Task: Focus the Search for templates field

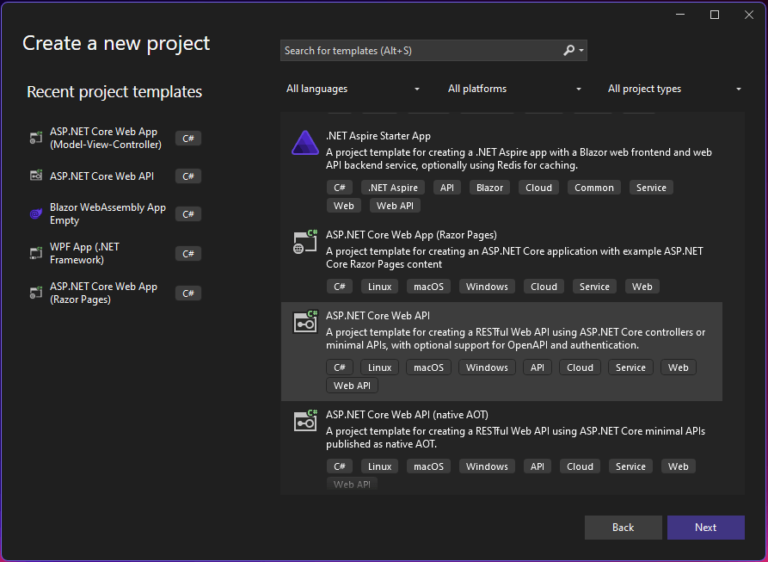Action: [421, 50]
